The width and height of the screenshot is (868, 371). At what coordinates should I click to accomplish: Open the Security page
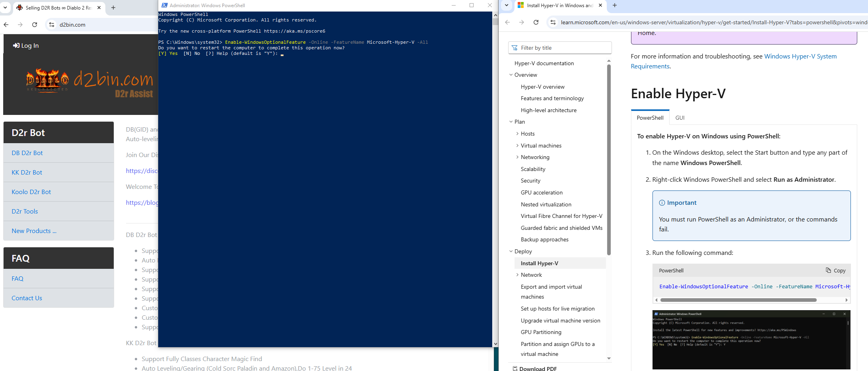530,181
